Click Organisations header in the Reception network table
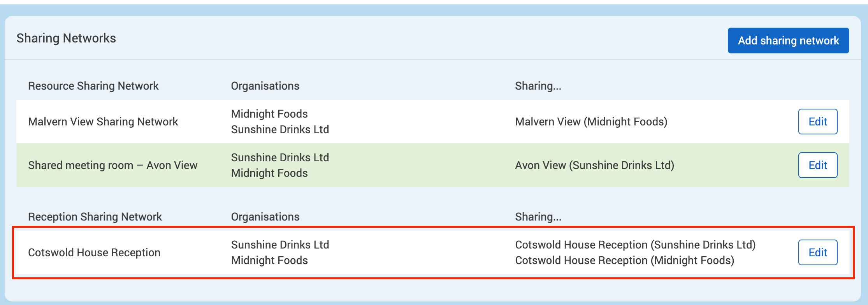 coord(265,217)
